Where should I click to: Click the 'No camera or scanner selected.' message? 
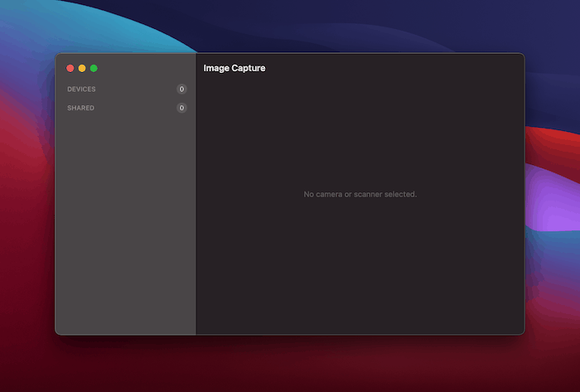pyautogui.click(x=360, y=194)
